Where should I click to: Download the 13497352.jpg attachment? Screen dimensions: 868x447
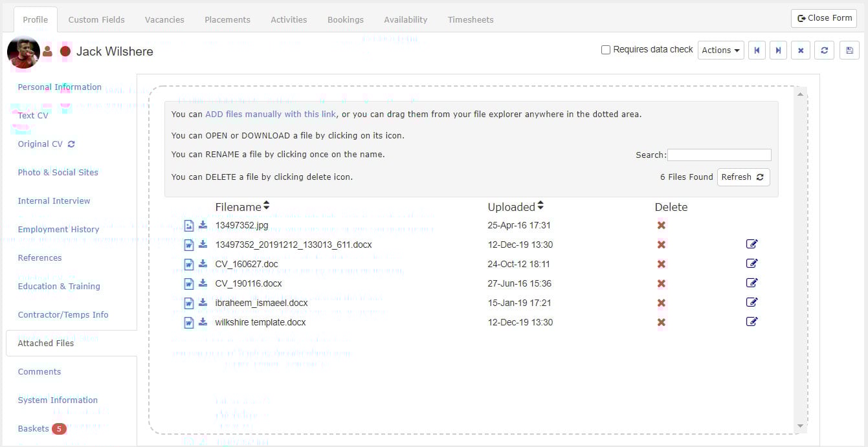tap(203, 225)
